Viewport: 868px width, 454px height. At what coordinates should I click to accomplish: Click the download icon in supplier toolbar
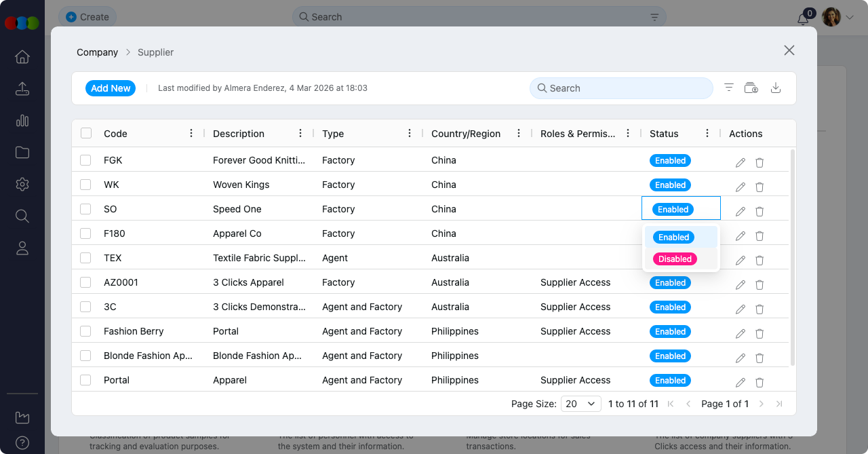coord(776,88)
